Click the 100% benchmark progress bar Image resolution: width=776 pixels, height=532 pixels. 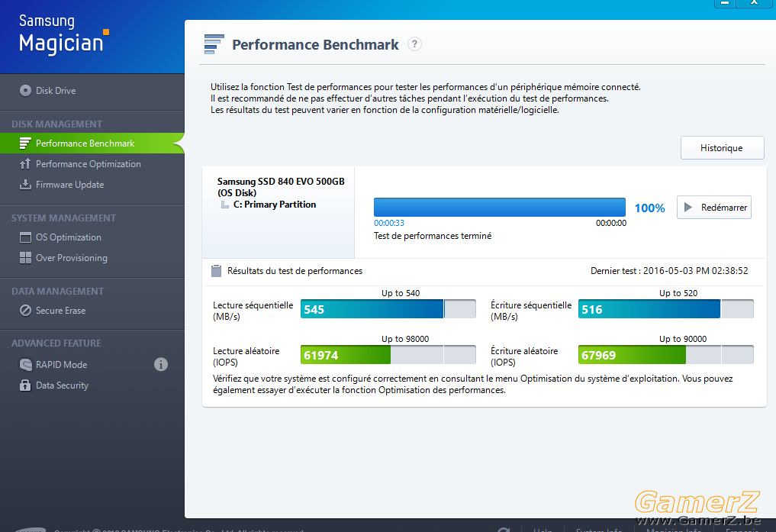tap(499, 208)
